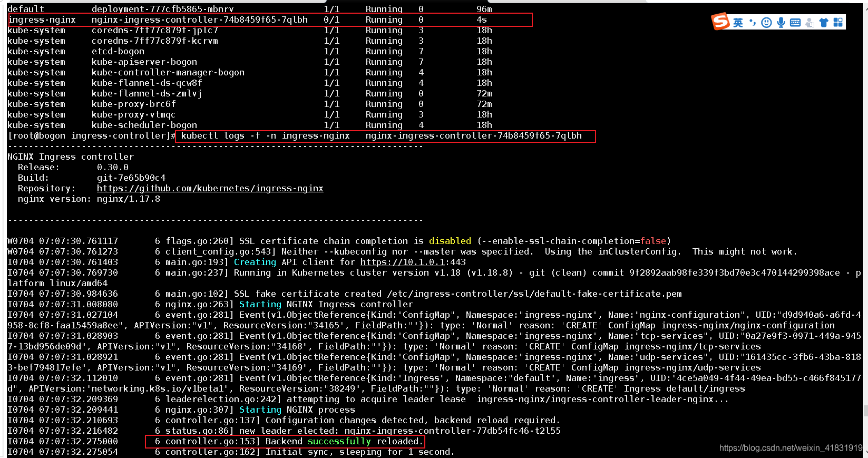Click the age value '96m' of the deployment pod

point(484,9)
